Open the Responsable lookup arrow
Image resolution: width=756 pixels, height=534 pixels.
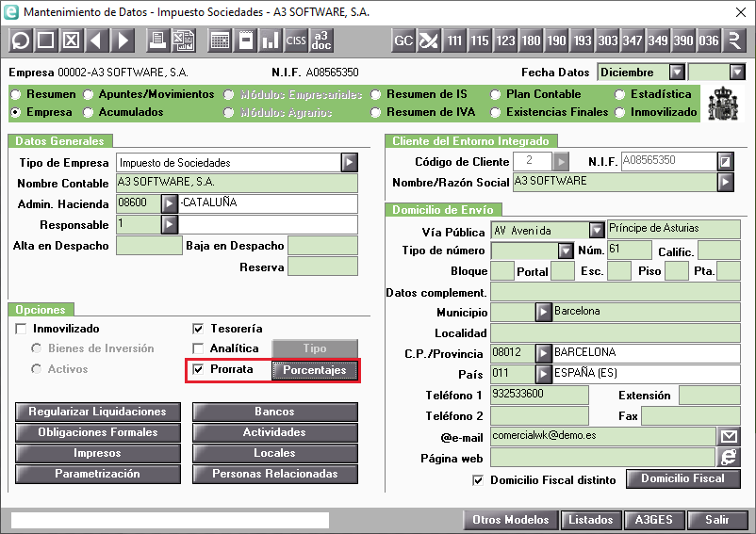pyautogui.click(x=170, y=224)
